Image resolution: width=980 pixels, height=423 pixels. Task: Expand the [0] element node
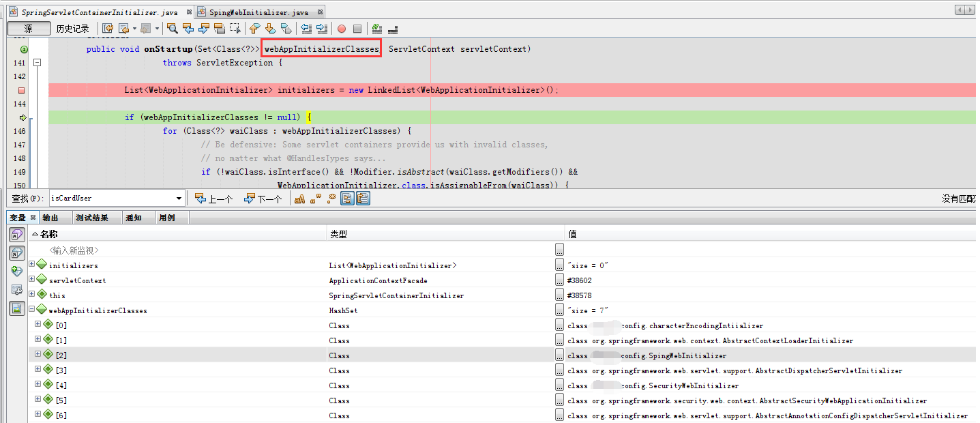click(x=38, y=325)
